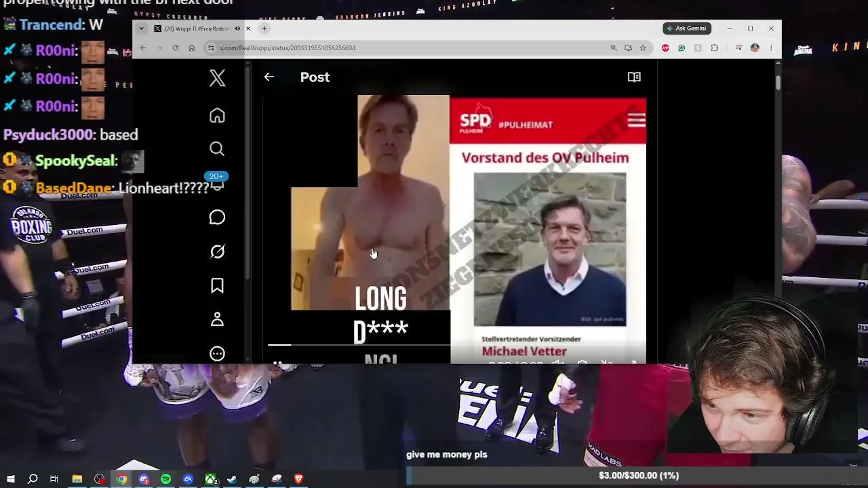Viewport: 868px width, 488px height.
Task: Open Spotify from the taskbar
Action: pos(166,479)
